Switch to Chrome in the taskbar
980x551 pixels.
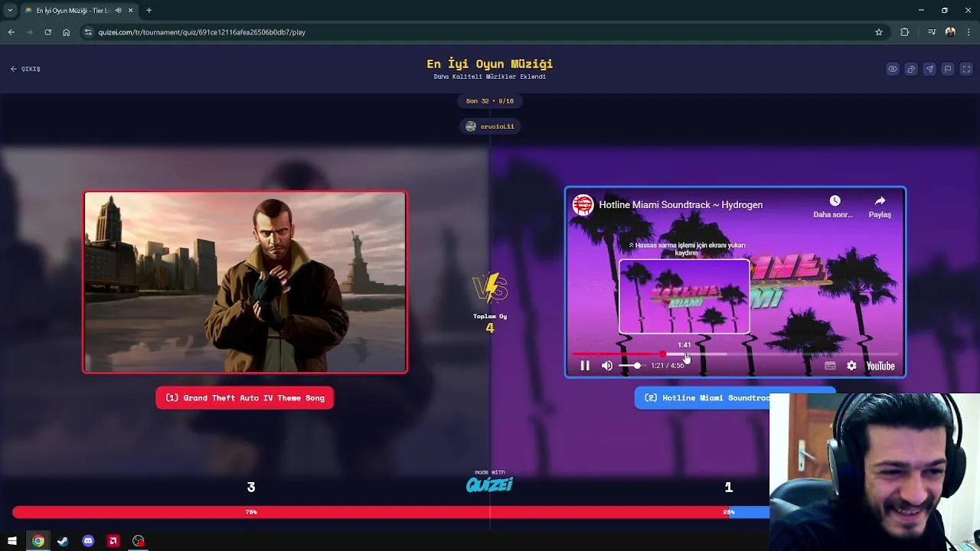point(38,541)
